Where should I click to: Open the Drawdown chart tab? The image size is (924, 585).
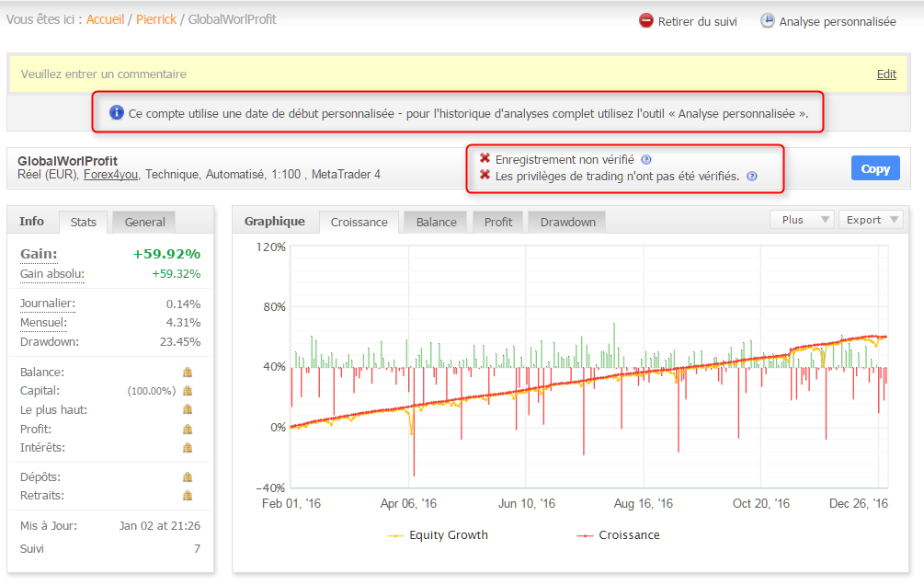tap(567, 223)
